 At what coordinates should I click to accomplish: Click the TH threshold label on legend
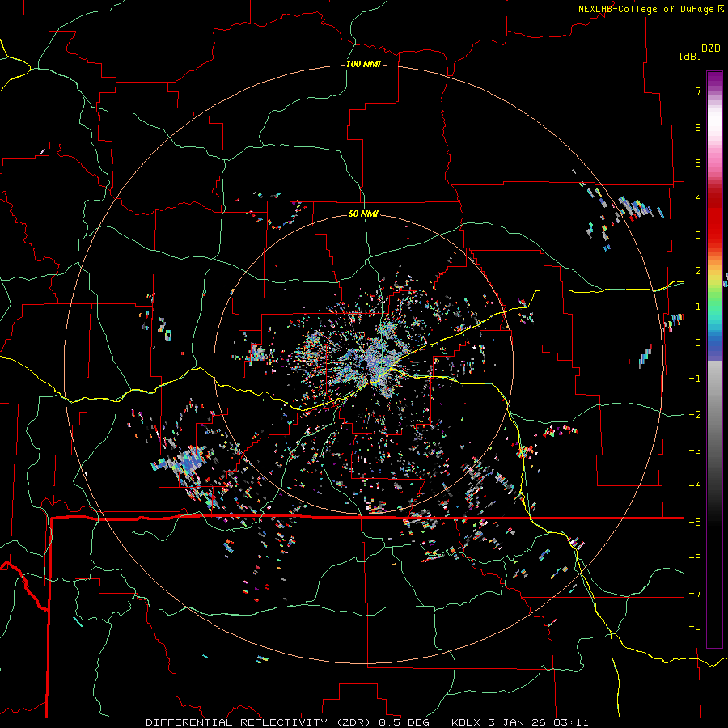pyautogui.click(x=695, y=629)
